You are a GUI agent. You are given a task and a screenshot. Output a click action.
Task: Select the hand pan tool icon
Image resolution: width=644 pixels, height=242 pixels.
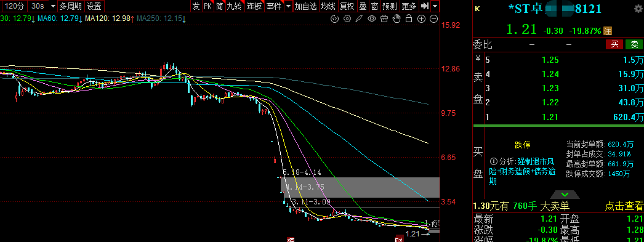click(x=396, y=18)
